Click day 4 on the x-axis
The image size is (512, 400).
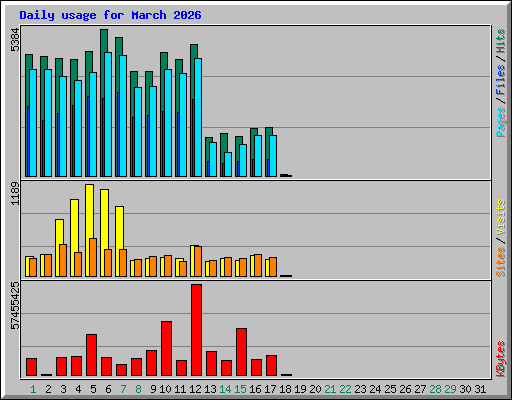click(78, 389)
